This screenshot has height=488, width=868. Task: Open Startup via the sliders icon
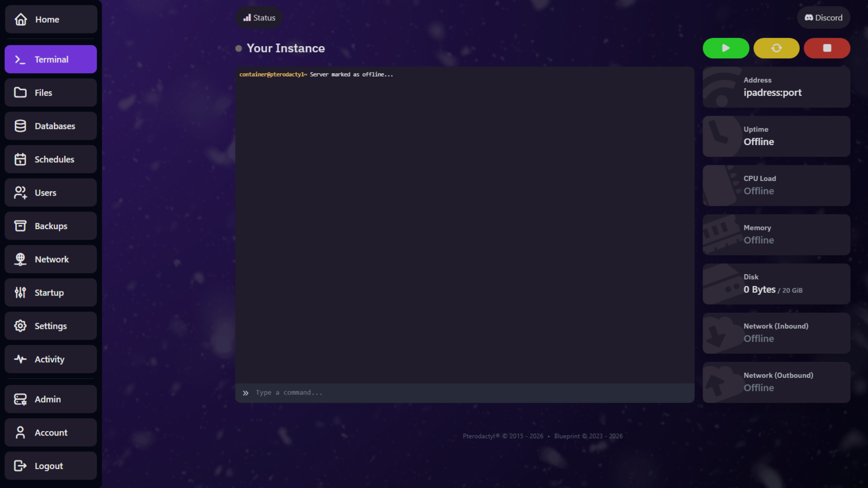point(20,292)
